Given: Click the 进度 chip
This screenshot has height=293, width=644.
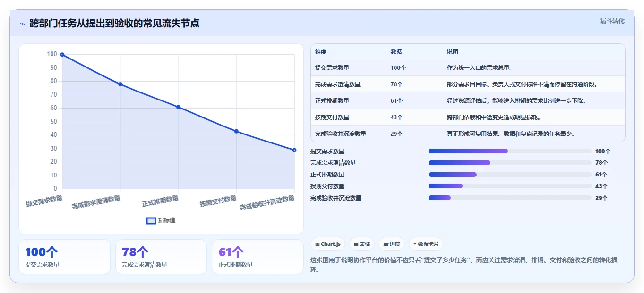Looking at the screenshot, I should coord(392,244).
